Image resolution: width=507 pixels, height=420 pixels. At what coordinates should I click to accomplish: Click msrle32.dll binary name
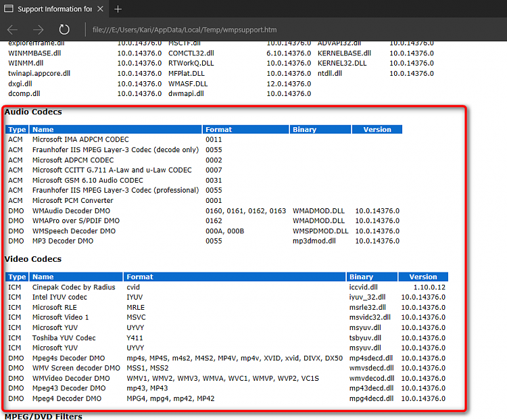tap(368, 308)
